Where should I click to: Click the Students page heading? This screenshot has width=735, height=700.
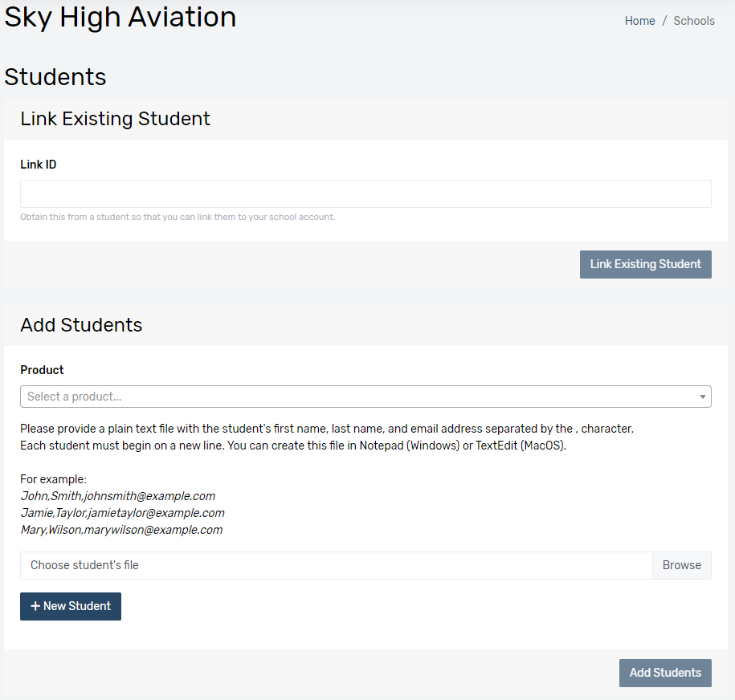coord(55,77)
